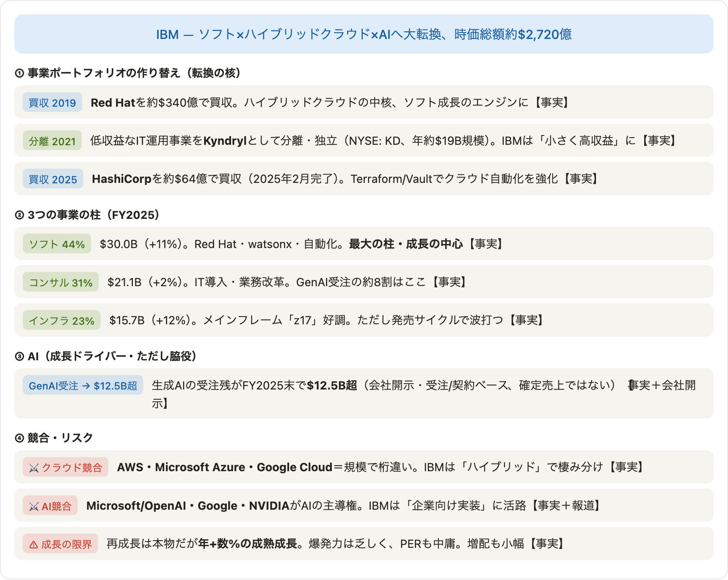This screenshot has height=580, width=728.
Task: Click the crossed swords icon beside クラウド競合
Action: tap(33, 468)
